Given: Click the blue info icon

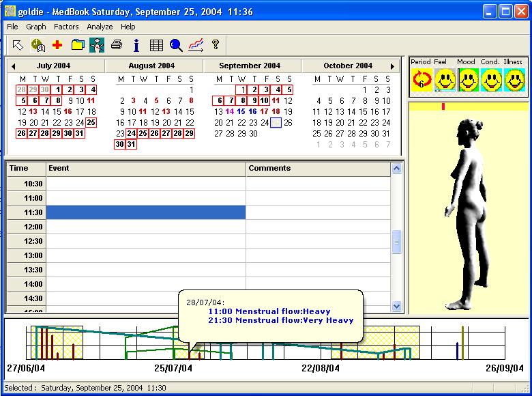Looking at the screenshot, I should [136, 45].
